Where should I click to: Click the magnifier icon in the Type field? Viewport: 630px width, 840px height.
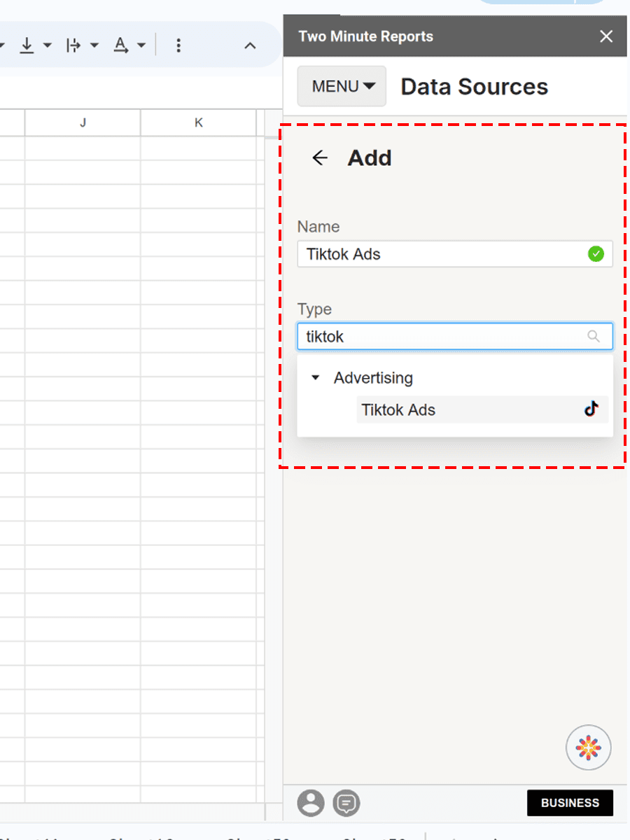(x=594, y=337)
